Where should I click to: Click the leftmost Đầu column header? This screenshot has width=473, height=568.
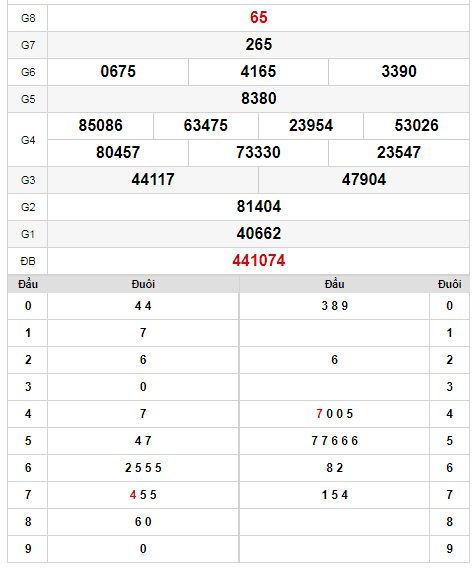click(28, 284)
